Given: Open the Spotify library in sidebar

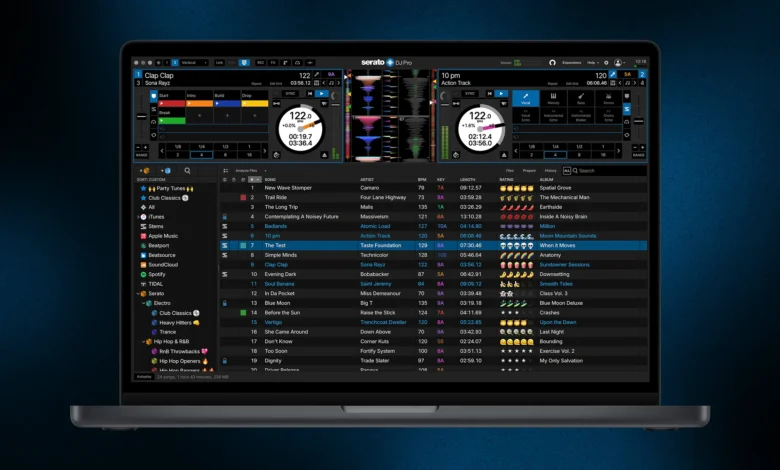Looking at the screenshot, I should tap(153, 274).
